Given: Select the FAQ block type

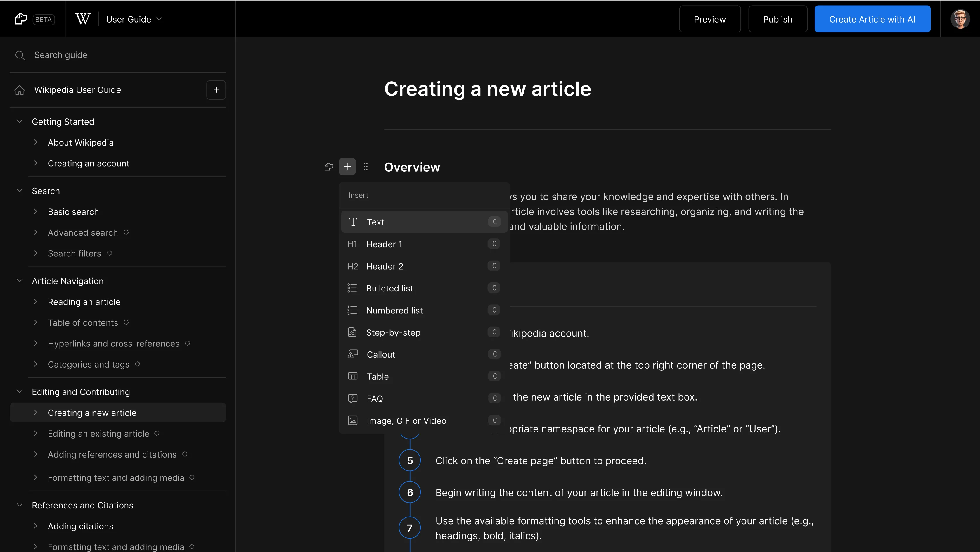Looking at the screenshot, I should pyautogui.click(x=423, y=399).
